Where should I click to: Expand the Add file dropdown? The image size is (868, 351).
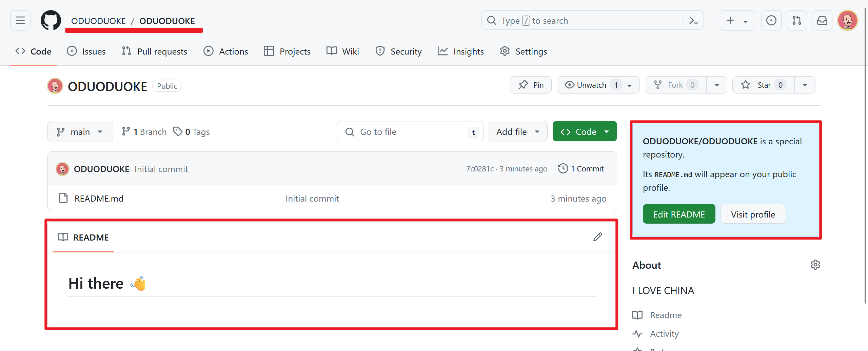[517, 131]
